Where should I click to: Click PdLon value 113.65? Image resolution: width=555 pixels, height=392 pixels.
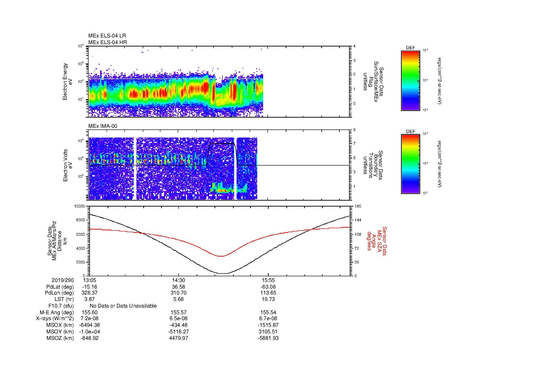coord(268,293)
